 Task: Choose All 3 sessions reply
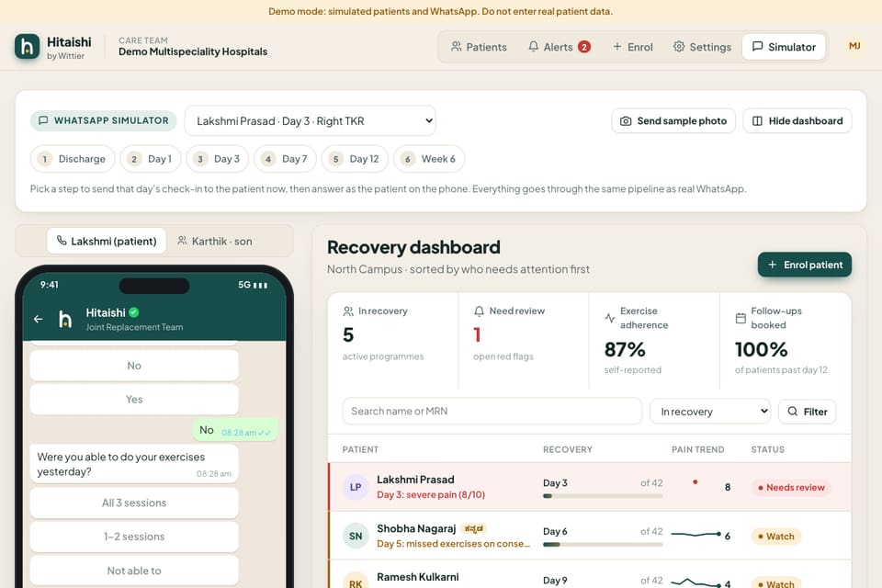click(x=134, y=503)
